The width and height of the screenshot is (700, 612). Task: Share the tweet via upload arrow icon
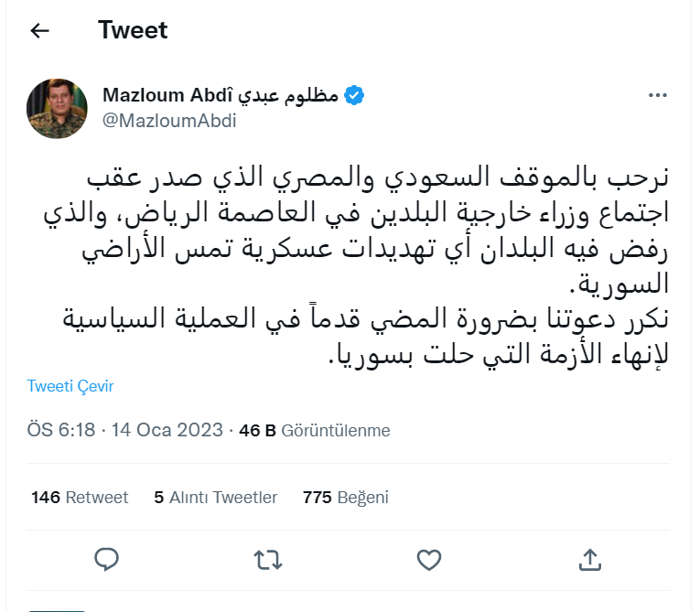tap(590, 558)
